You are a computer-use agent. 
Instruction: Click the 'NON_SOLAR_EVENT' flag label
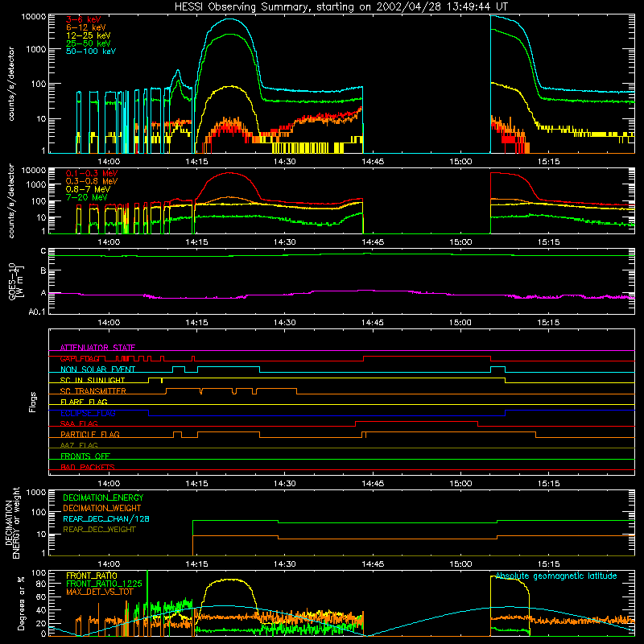click(97, 369)
